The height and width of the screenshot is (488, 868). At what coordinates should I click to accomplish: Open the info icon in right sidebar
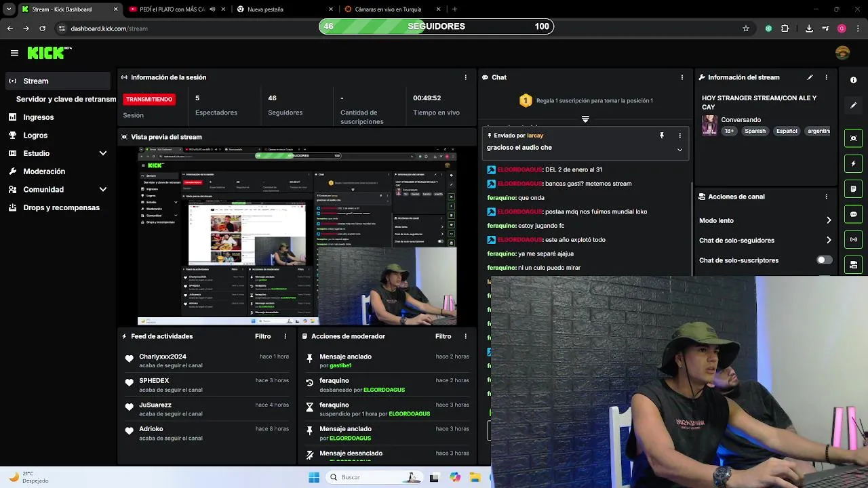853,80
